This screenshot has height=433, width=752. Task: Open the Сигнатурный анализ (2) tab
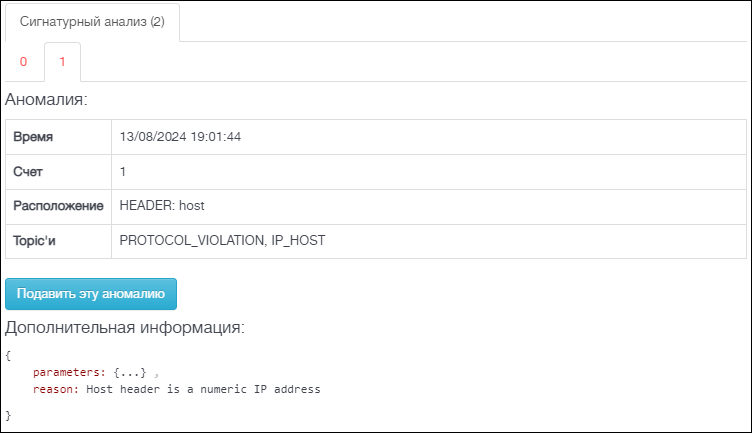coord(92,22)
